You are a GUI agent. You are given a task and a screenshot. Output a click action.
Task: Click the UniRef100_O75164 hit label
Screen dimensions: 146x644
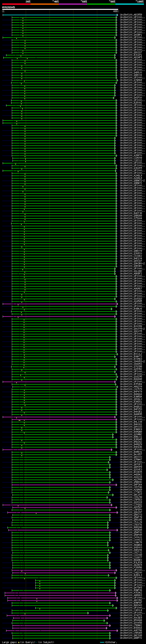131,218
